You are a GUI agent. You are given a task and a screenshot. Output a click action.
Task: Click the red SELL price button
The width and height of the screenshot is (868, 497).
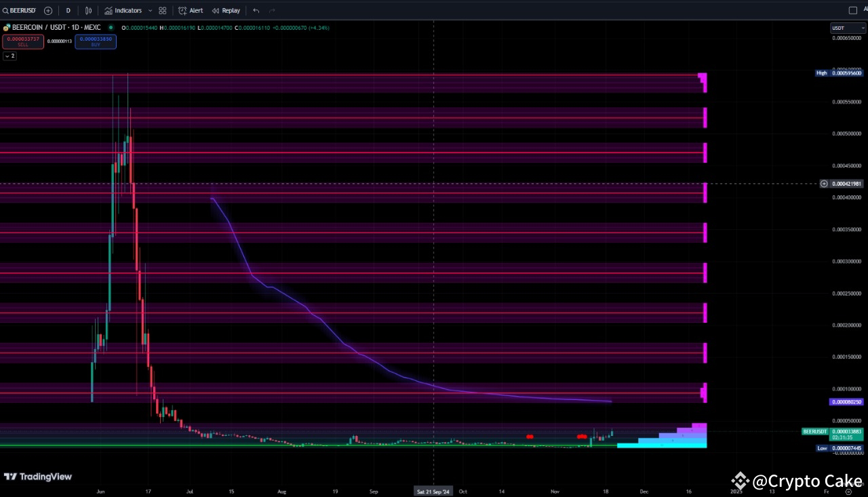23,41
